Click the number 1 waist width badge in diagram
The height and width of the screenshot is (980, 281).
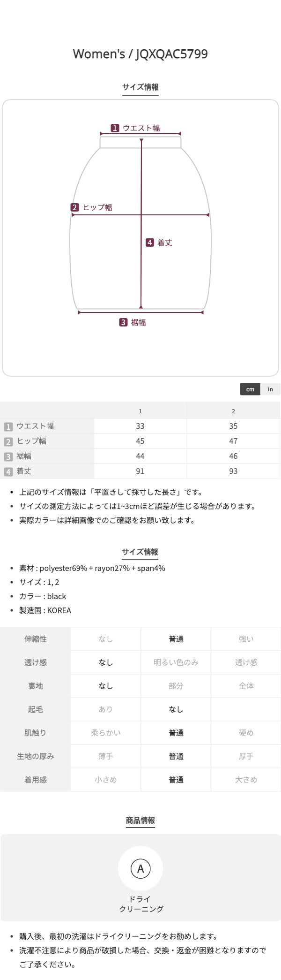[115, 128]
